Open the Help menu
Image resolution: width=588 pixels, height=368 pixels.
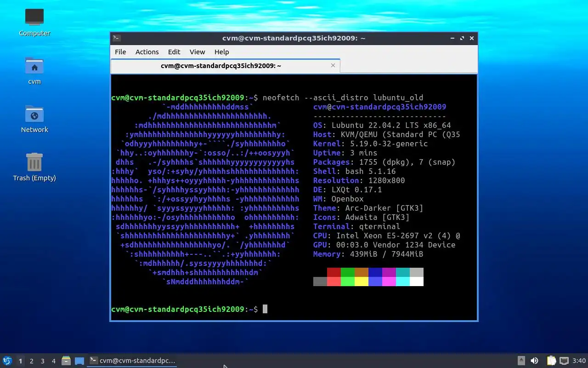[x=221, y=52]
